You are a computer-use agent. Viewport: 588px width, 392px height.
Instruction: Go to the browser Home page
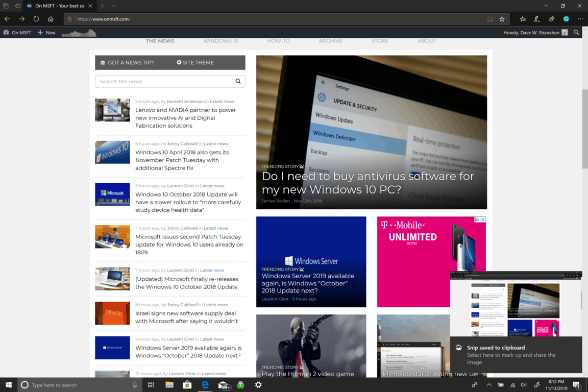pos(51,19)
